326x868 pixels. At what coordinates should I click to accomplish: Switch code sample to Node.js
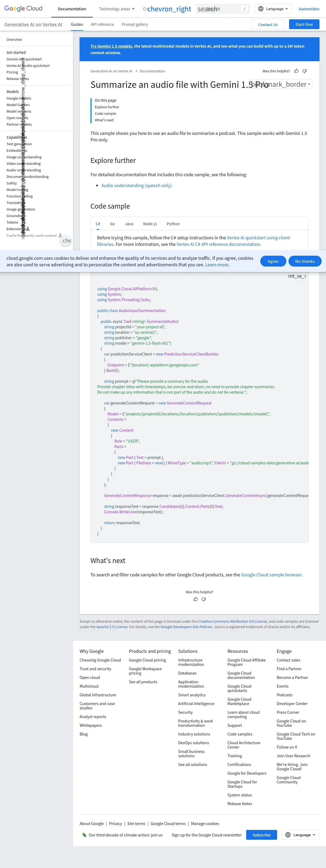pyautogui.click(x=150, y=224)
